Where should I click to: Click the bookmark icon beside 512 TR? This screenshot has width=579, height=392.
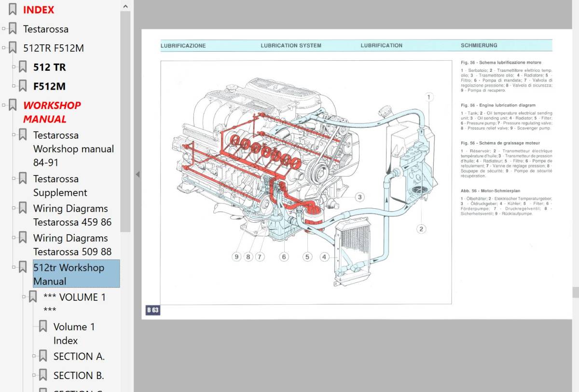[23, 67]
